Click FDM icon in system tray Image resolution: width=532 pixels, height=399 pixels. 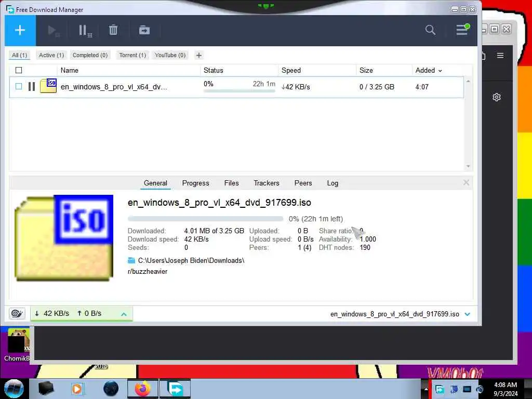click(x=440, y=389)
